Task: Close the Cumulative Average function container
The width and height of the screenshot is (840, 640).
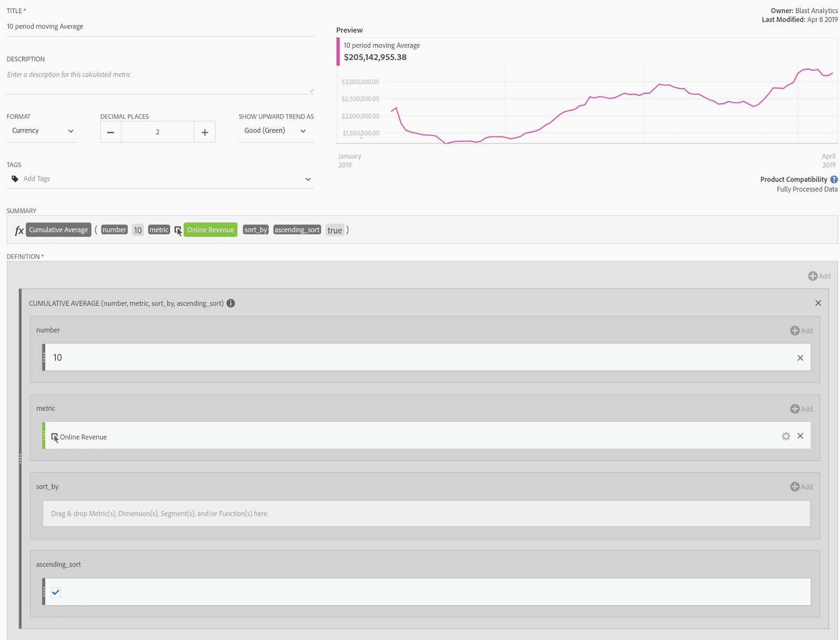Action: [x=818, y=303]
